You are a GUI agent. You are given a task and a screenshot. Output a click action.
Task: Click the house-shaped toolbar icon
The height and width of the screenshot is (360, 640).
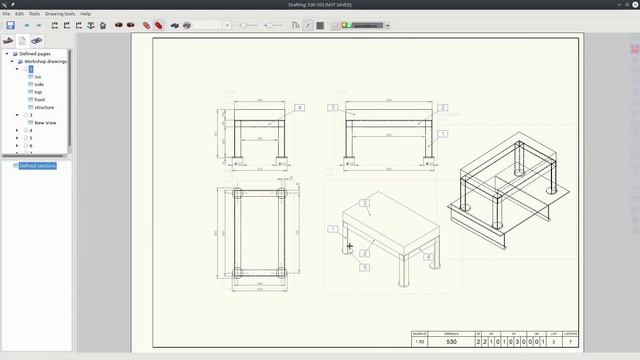[x=103, y=25]
